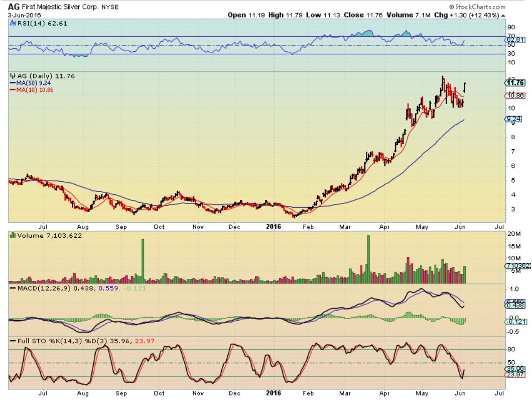The image size is (532, 403).
Task: Click the -0.121 MACD axis value tag
Action: [x=516, y=322]
